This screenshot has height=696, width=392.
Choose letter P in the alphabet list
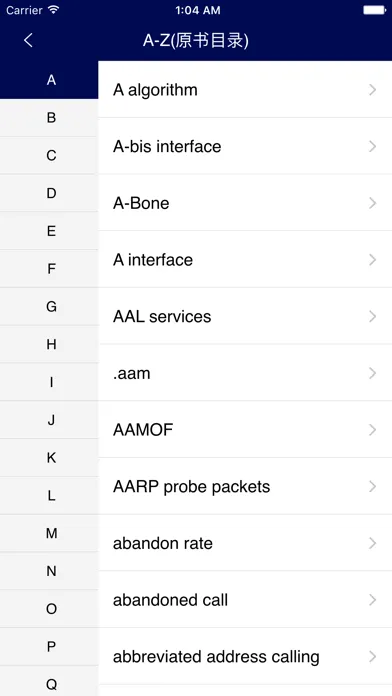pyautogui.click(x=49, y=646)
